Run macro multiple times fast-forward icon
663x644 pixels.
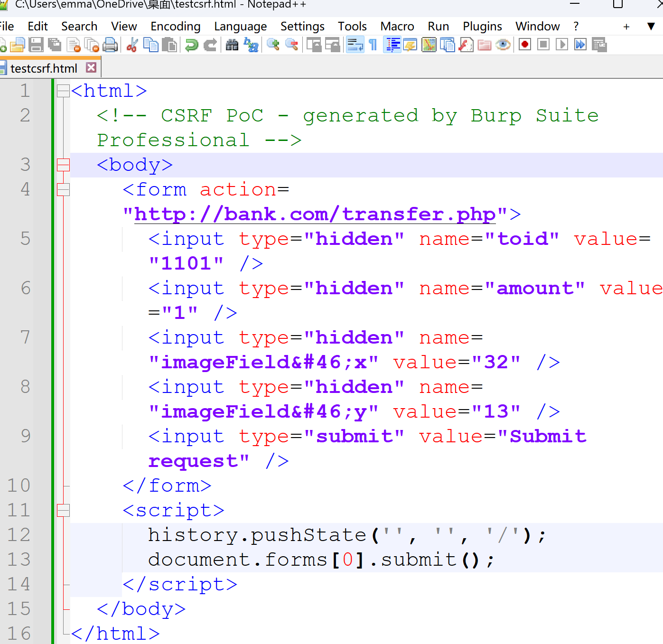coord(580,45)
